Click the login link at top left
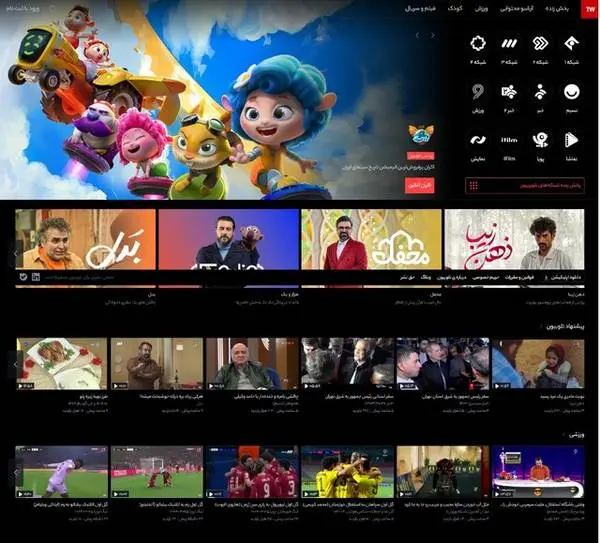 point(25,8)
